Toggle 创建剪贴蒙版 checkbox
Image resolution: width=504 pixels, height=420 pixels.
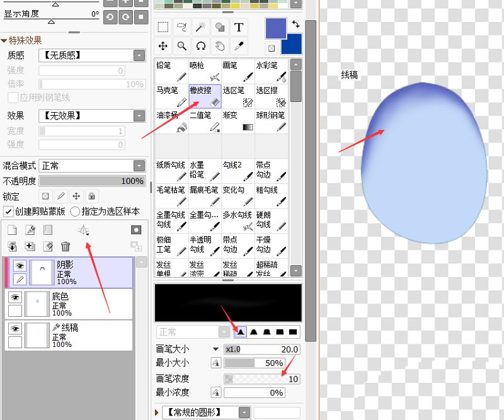pos(8,212)
